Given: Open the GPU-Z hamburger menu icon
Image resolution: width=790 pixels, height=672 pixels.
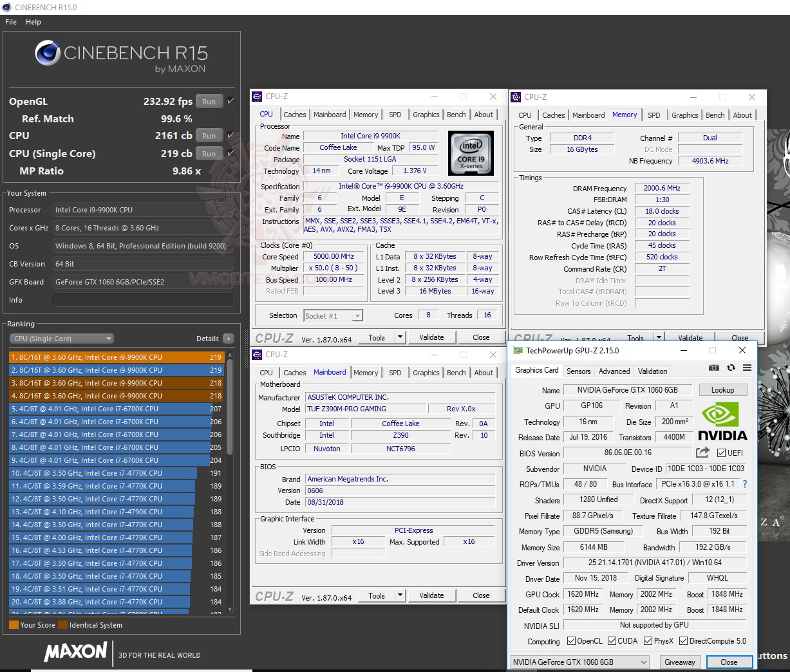Looking at the screenshot, I should 747,368.
